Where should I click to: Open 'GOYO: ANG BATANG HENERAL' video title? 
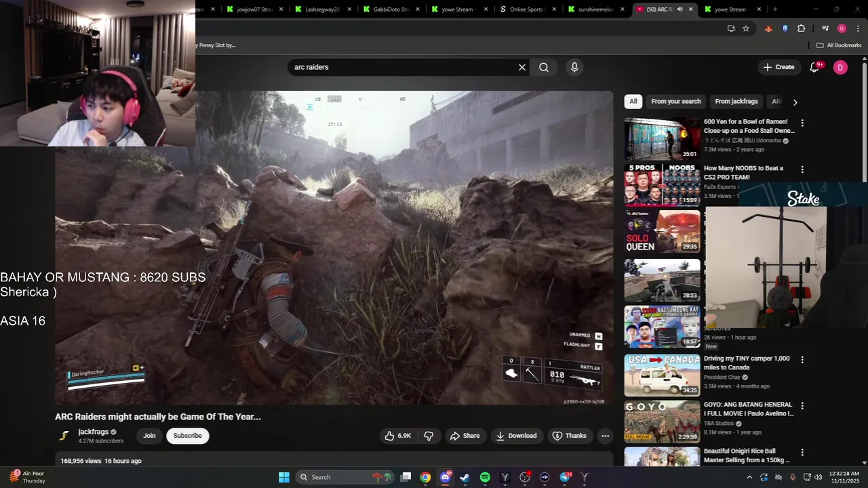pyautogui.click(x=749, y=409)
